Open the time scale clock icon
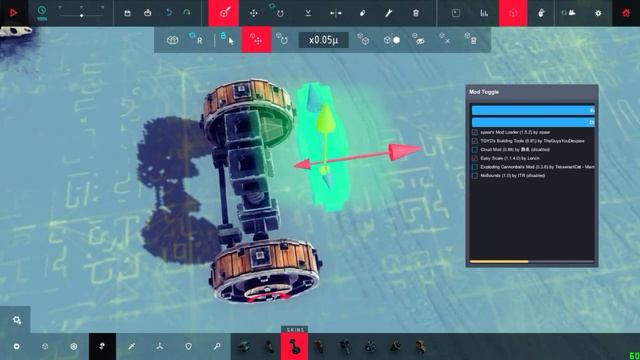Viewport: 640px width, 360px height. (x=42, y=13)
